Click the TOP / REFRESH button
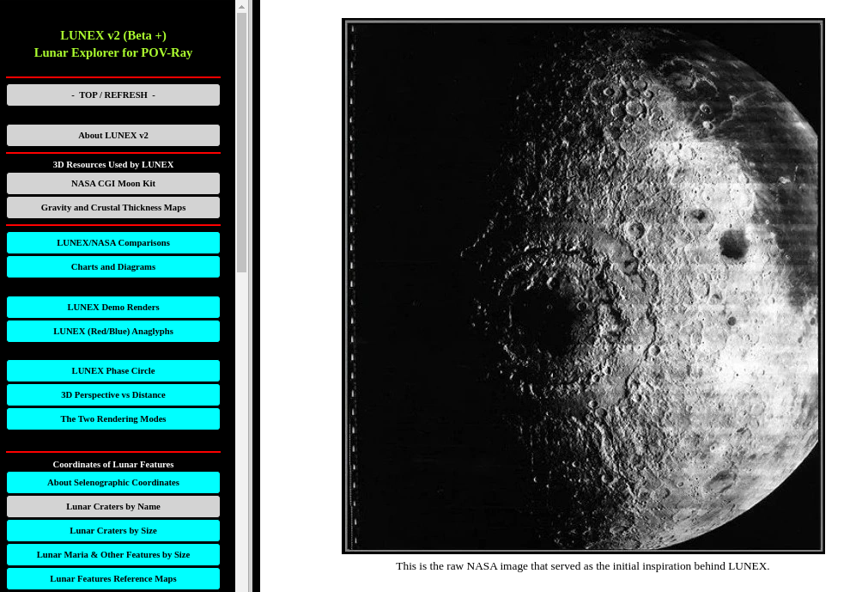The height and width of the screenshot is (592, 868). tap(113, 95)
